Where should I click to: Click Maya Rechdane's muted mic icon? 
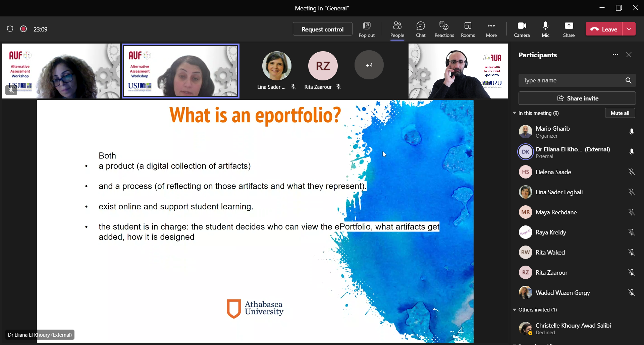[x=632, y=212]
